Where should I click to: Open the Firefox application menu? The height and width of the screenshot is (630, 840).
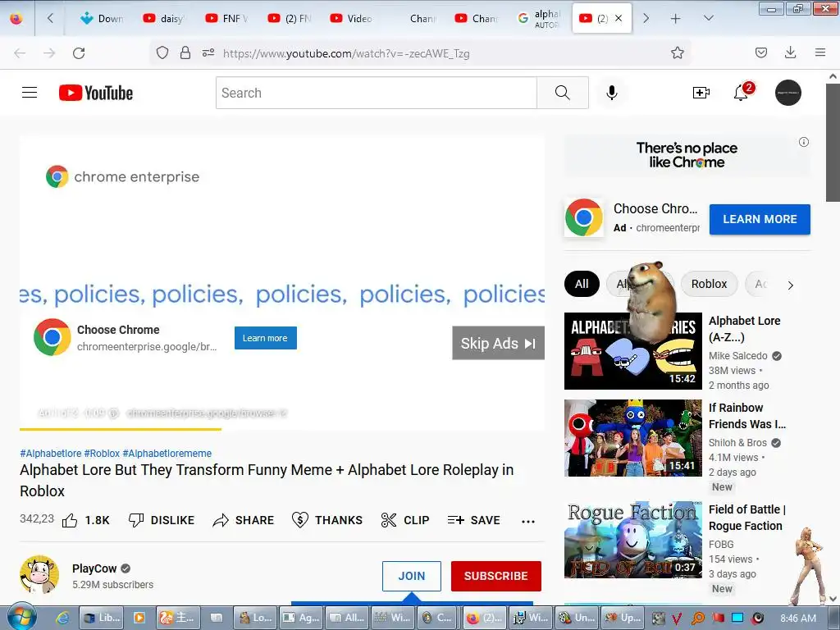click(x=819, y=52)
